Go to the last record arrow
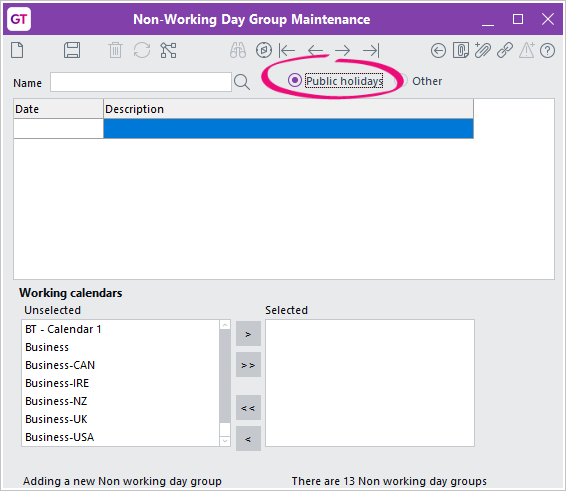 point(371,51)
